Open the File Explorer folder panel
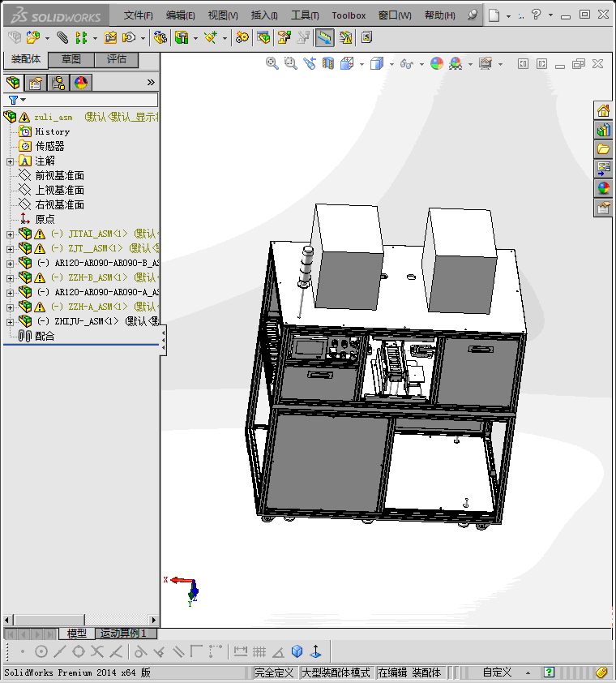The height and width of the screenshot is (683, 616). click(603, 149)
